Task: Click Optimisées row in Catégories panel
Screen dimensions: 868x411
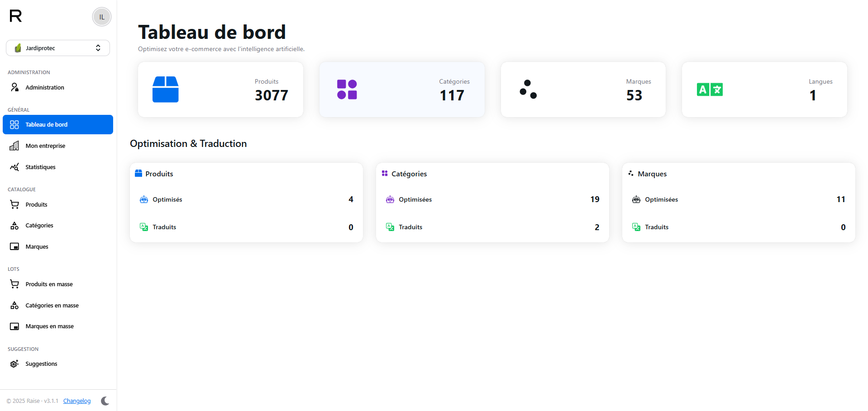Action: (x=492, y=199)
